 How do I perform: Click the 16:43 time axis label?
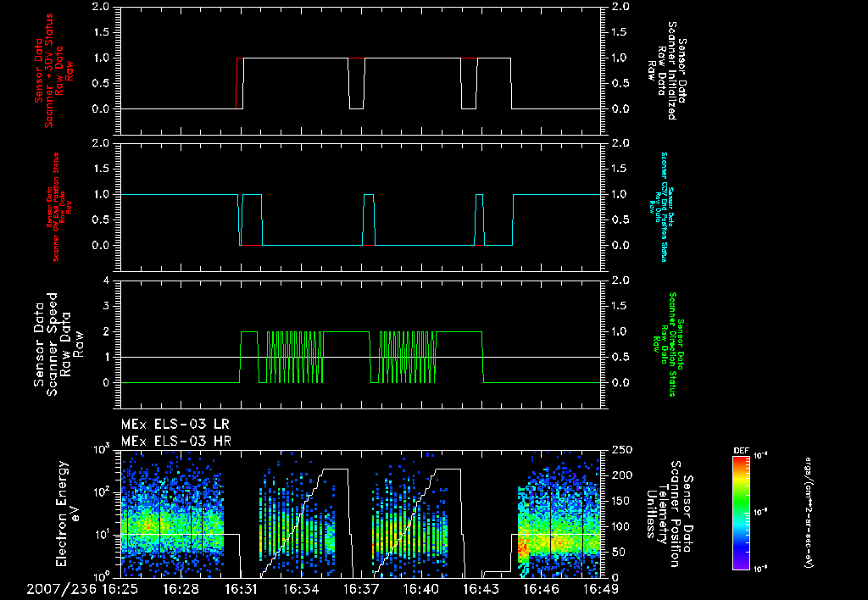[x=481, y=590]
